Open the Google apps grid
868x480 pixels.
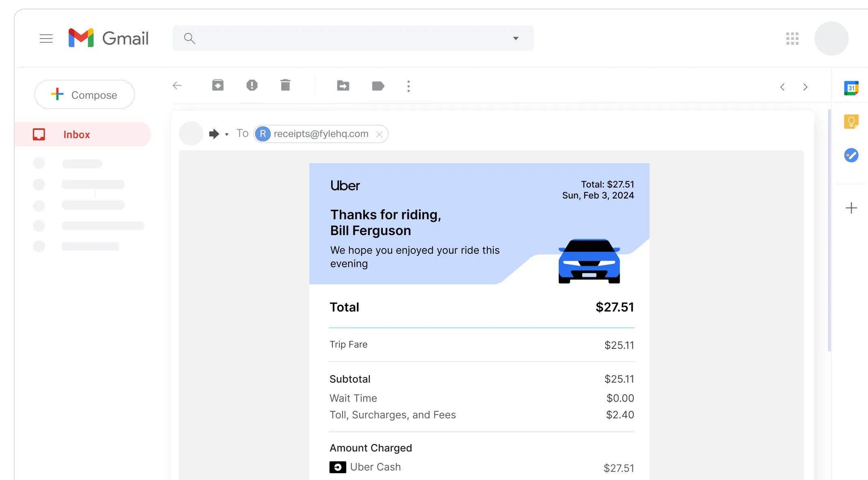pos(792,38)
